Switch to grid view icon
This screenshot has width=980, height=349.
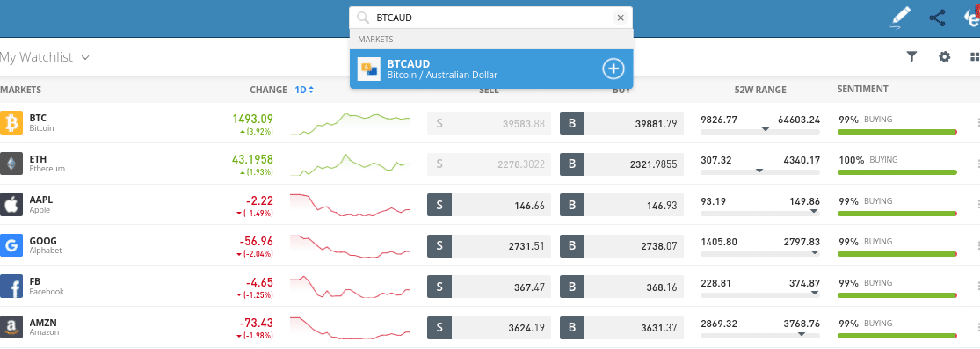[975, 57]
